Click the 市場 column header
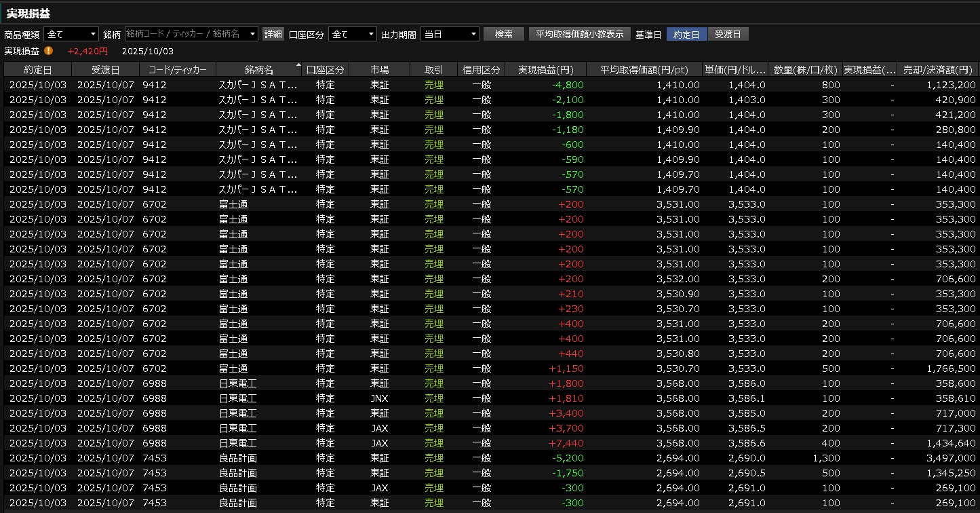Image resolution: width=980 pixels, height=513 pixels. tap(379, 70)
